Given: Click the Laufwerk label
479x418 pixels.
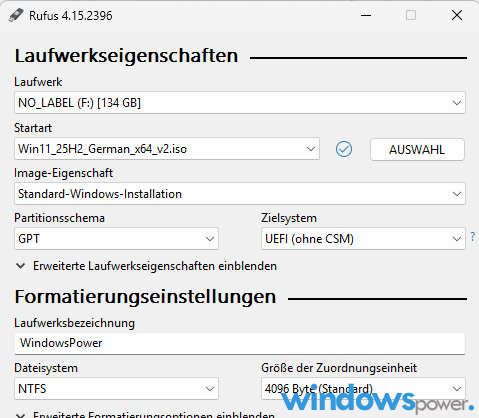Looking at the screenshot, I should (x=38, y=82).
